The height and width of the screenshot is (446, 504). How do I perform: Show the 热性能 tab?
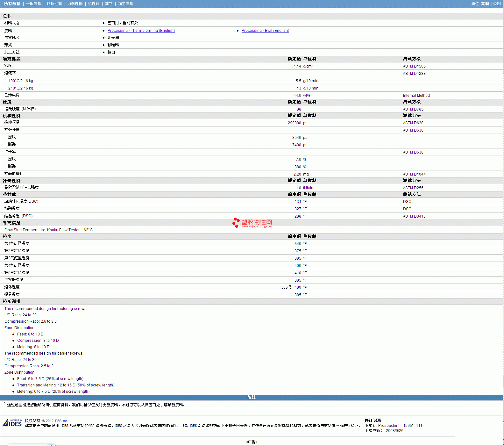tap(94, 4)
